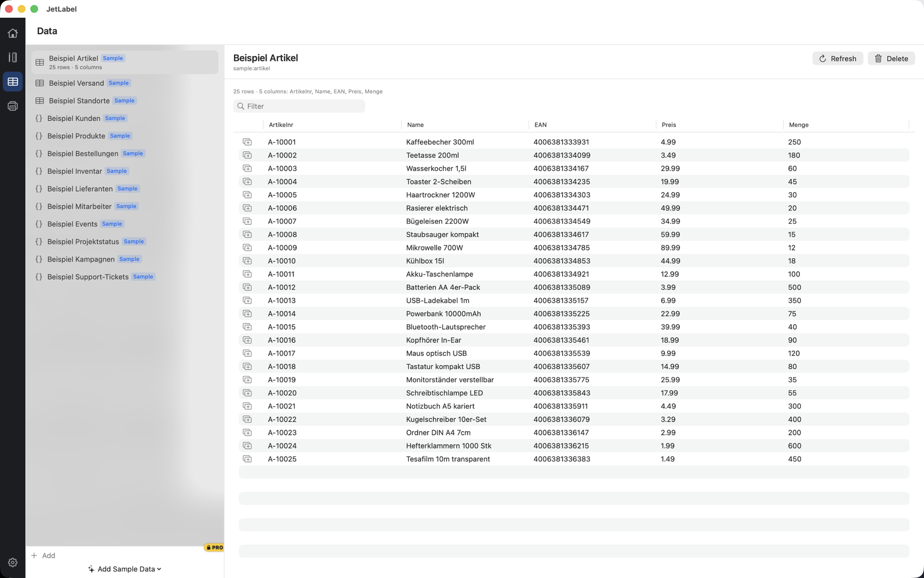Click the cell 'Powerbank 10000mAh'
Viewport: 924px width, 578px height.
click(443, 314)
